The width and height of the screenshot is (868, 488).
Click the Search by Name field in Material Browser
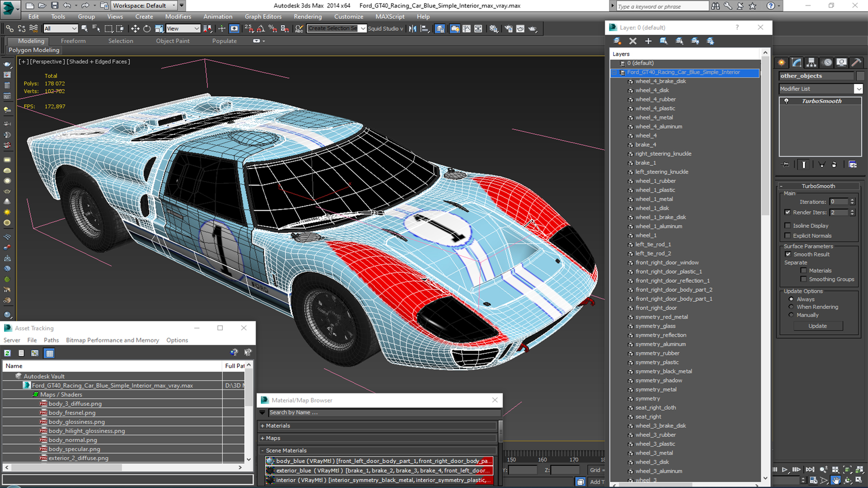pos(384,413)
